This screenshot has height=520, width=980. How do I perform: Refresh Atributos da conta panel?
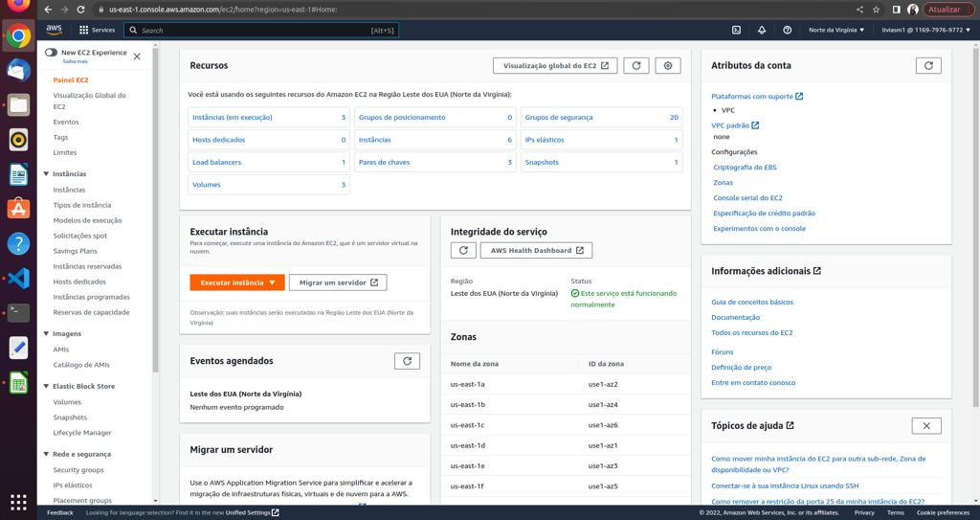928,66
